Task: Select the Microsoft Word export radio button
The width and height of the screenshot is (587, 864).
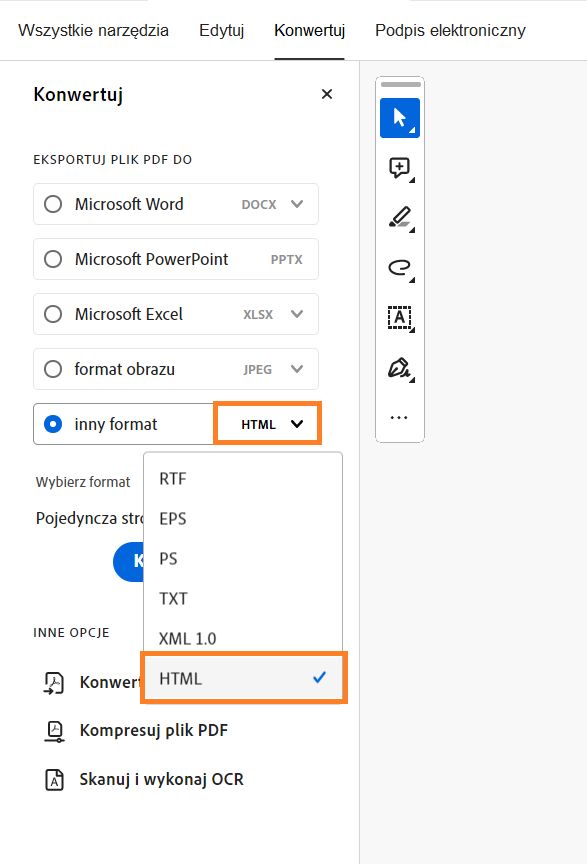Action: [x=52, y=204]
